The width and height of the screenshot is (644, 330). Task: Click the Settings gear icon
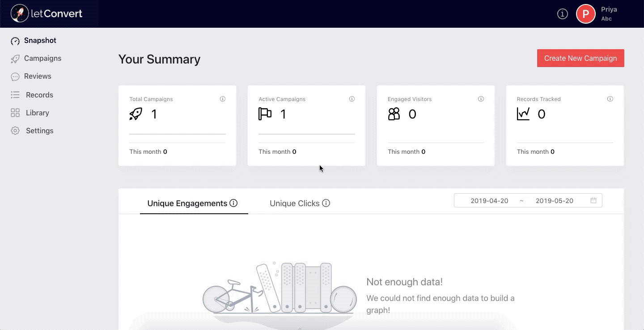point(15,130)
